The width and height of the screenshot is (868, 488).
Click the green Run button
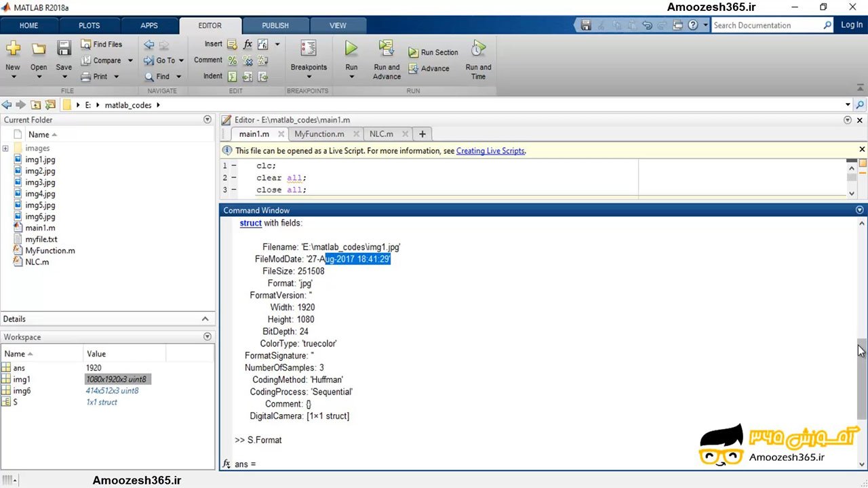click(351, 49)
